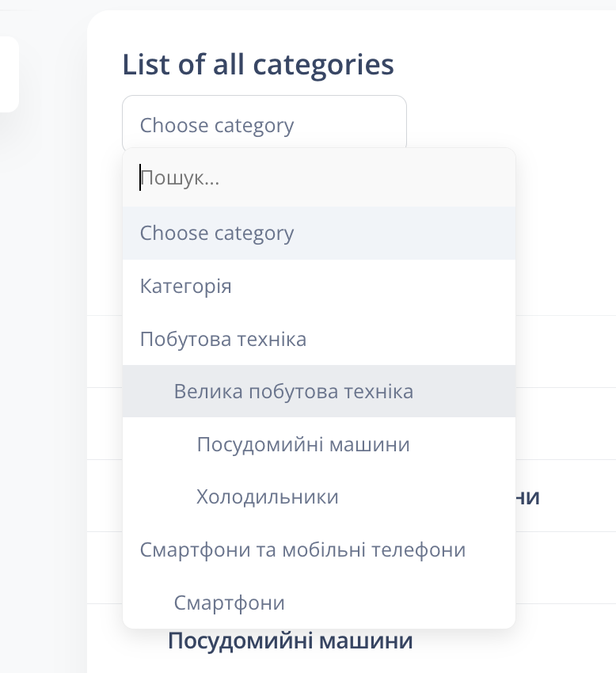Select the Категорія option

(186, 286)
